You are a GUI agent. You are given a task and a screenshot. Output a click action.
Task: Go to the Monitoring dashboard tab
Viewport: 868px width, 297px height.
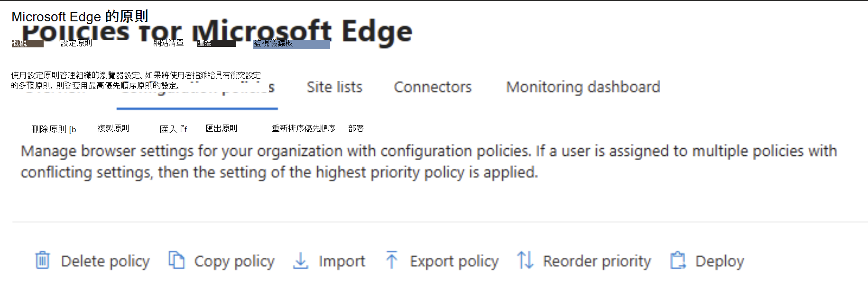[x=583, y=87]
